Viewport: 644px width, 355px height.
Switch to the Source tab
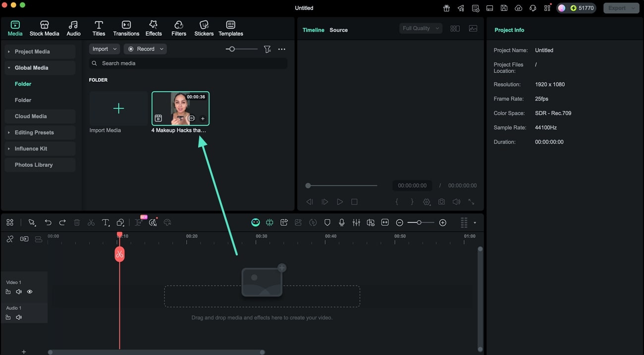tap(338, 30)
